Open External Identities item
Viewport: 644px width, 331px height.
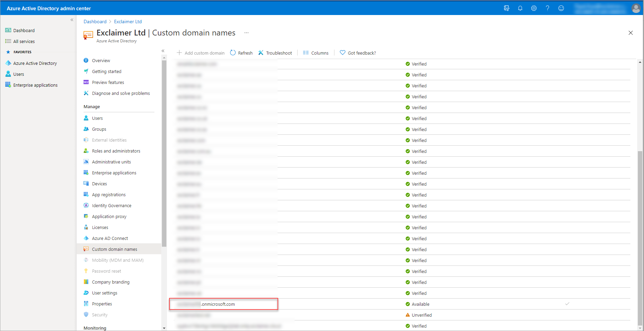click(x=109, y=140)
